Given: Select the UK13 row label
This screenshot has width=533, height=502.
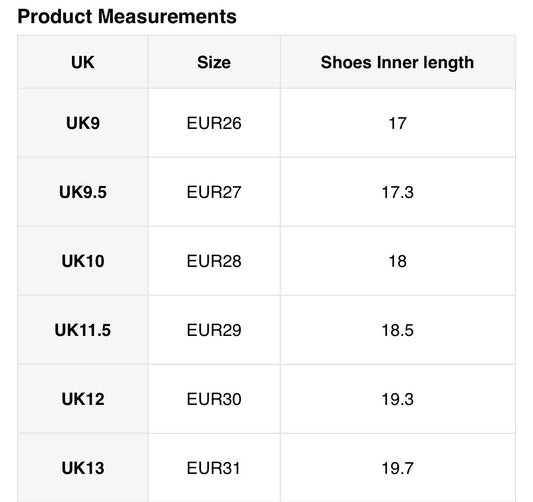Looking at the screenshot, I should tap(83, 468).
